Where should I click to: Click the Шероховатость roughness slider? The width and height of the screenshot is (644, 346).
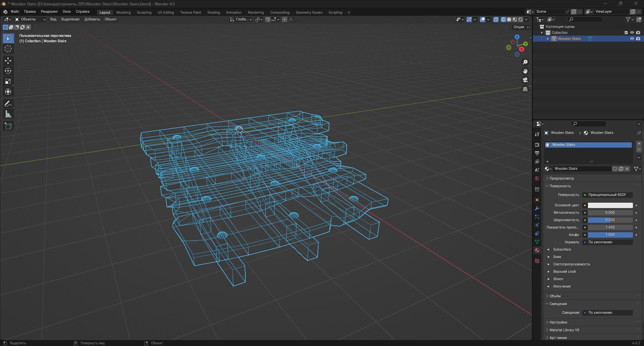[610, 220]
